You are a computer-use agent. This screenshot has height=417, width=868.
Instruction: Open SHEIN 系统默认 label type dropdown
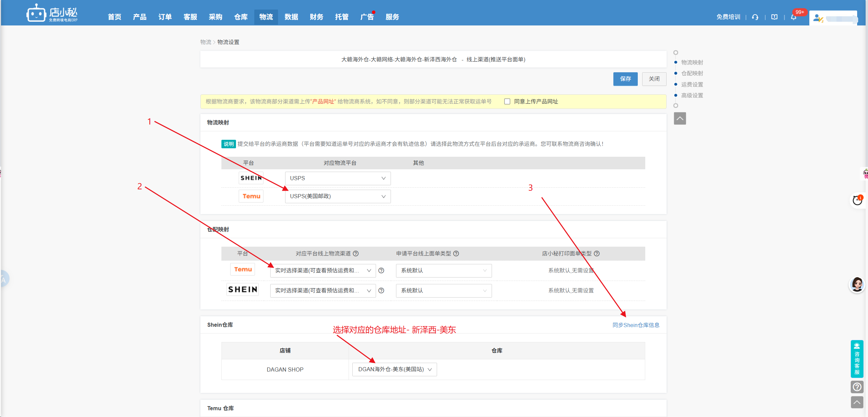444,291
